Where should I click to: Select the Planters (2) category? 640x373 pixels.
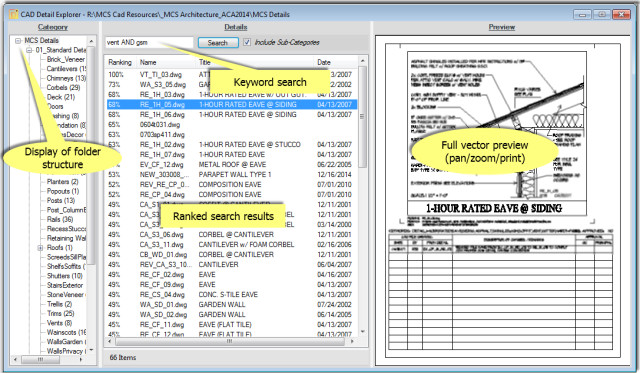(62, 182)
